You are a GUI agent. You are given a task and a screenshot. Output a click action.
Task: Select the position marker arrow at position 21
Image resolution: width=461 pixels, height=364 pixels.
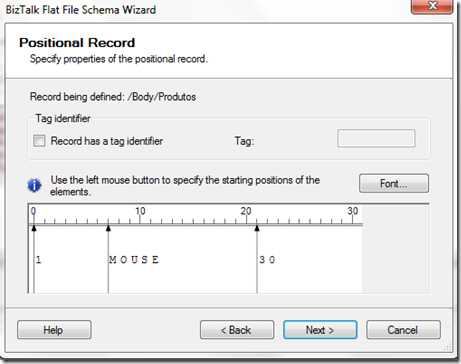click(x=257, y=228)
